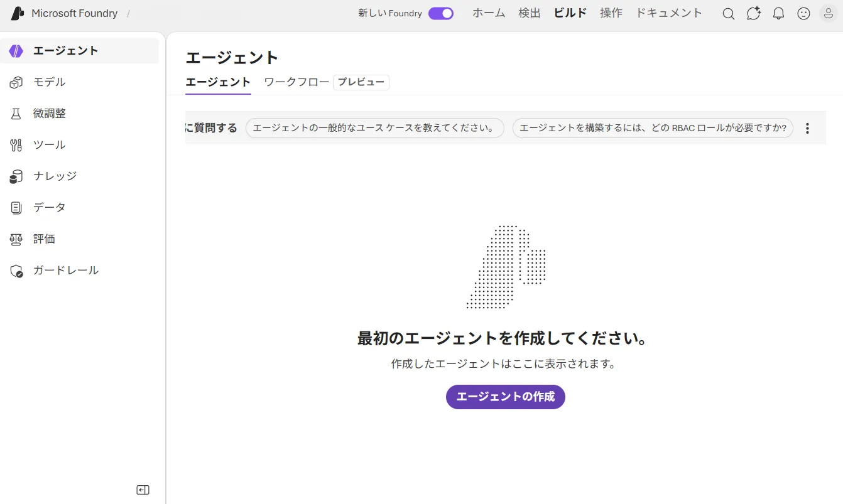Click the Microsoft Foundry title text

point(75,13)
